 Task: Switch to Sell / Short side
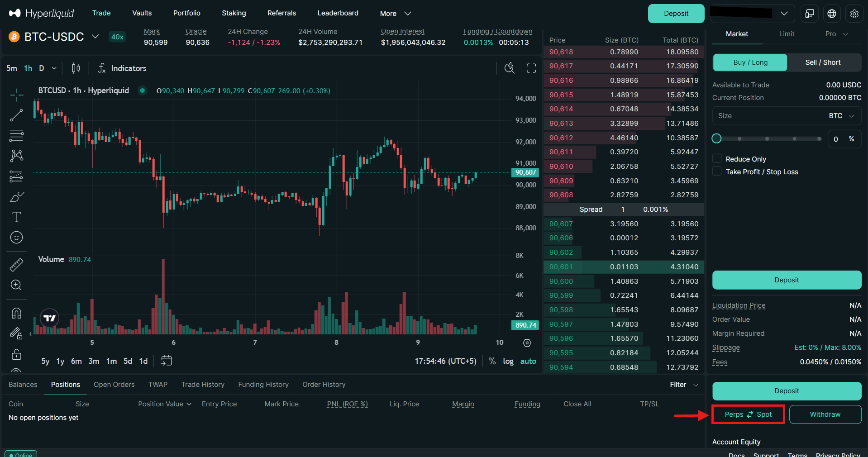click(x=823, y=62)
